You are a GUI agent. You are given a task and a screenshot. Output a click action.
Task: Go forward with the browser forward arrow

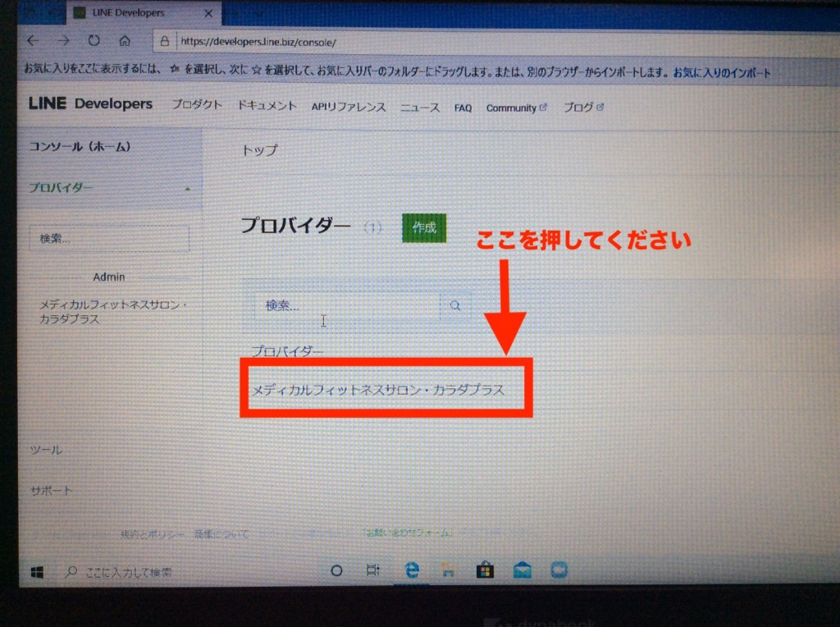(x=64, y=40)
